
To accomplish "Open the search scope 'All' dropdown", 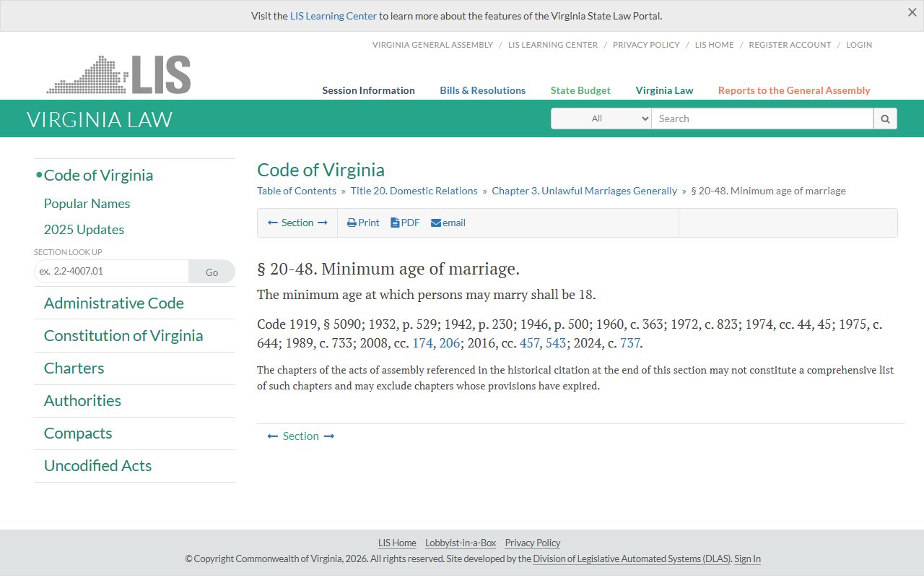I will (x=601, y=118).
